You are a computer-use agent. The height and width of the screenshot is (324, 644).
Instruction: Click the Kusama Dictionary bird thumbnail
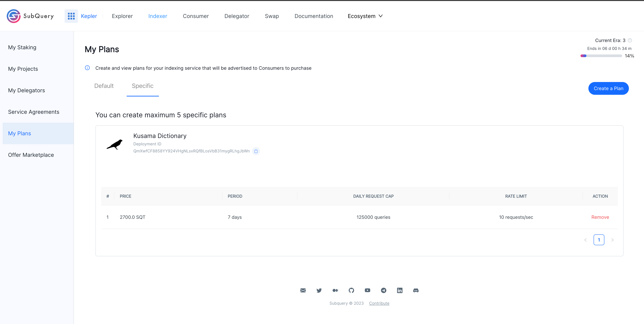pos(115,144)
